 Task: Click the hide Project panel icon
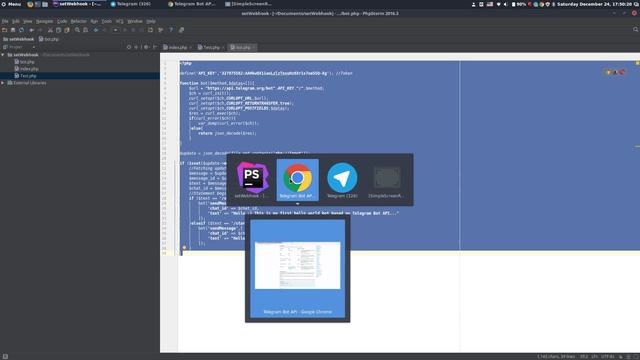pos(155,47)
